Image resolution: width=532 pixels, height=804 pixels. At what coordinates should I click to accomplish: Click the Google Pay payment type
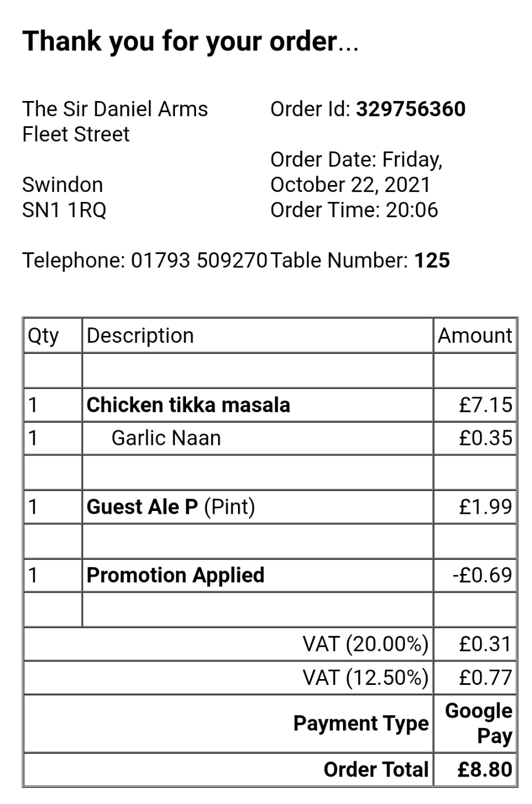pyautogui.click(x=478, y=723)
